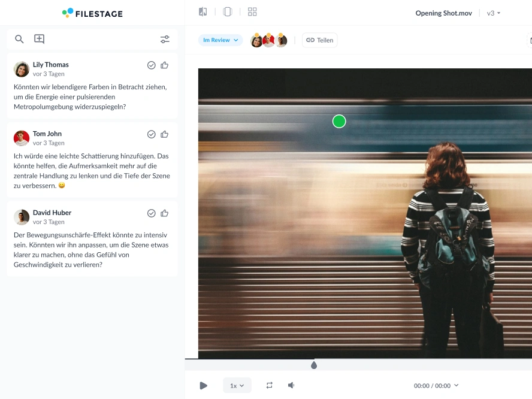Image resolution: width=532 pixels, height=399 pixels.
Task: Click the add comment icon
Action: point(39,40)
